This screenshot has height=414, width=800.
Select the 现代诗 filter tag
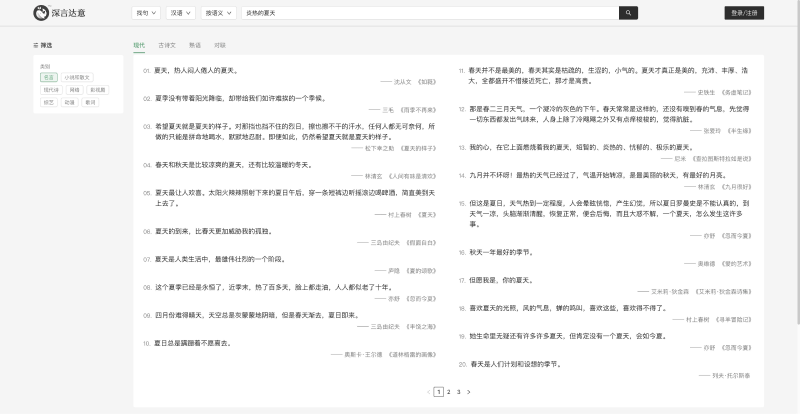(51, 89)
